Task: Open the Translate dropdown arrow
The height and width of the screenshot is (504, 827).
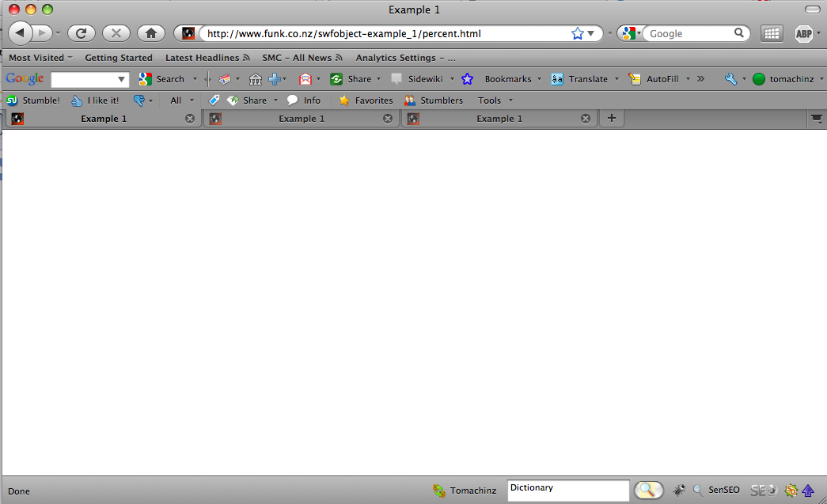Action: coord(616,79)
